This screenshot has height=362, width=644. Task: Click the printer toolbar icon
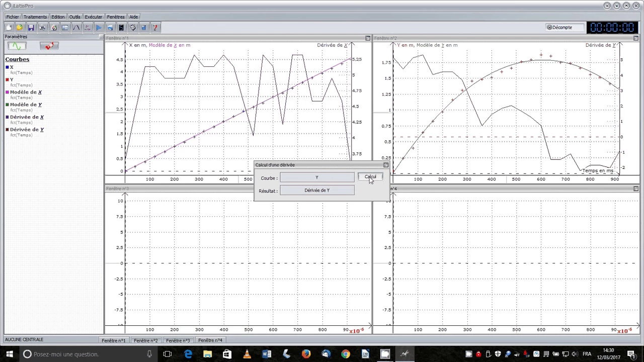(42, 28)
